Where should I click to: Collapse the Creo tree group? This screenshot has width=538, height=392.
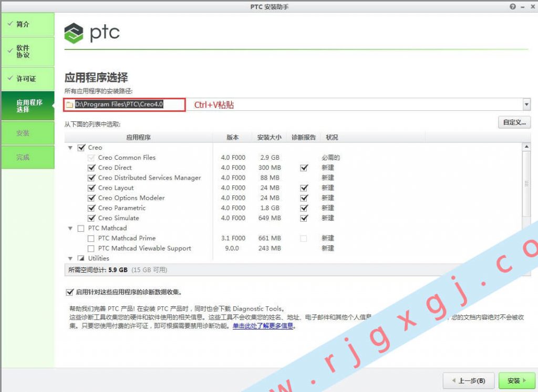tap(70, 148)
